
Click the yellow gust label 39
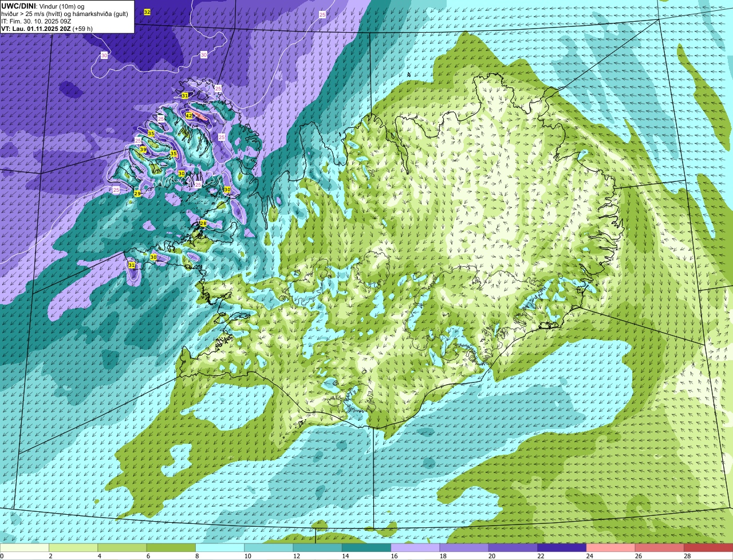tap(143, 150)
